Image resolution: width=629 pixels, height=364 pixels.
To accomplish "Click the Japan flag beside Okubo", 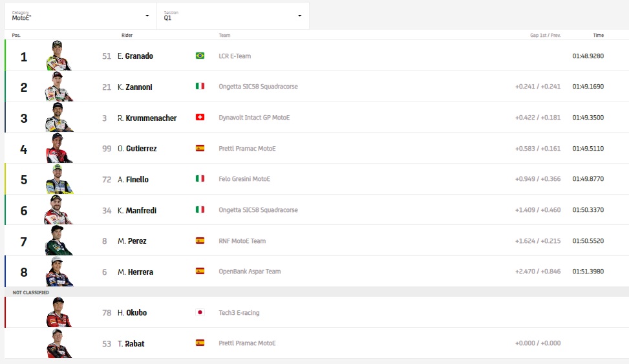I will (200, 313).
